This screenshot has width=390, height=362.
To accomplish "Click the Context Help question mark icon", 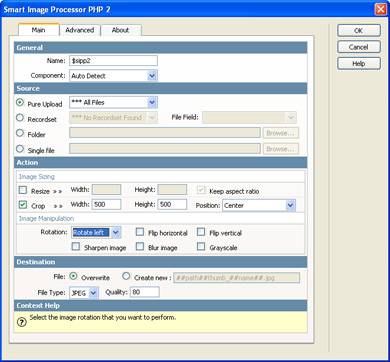I will 22,322.
